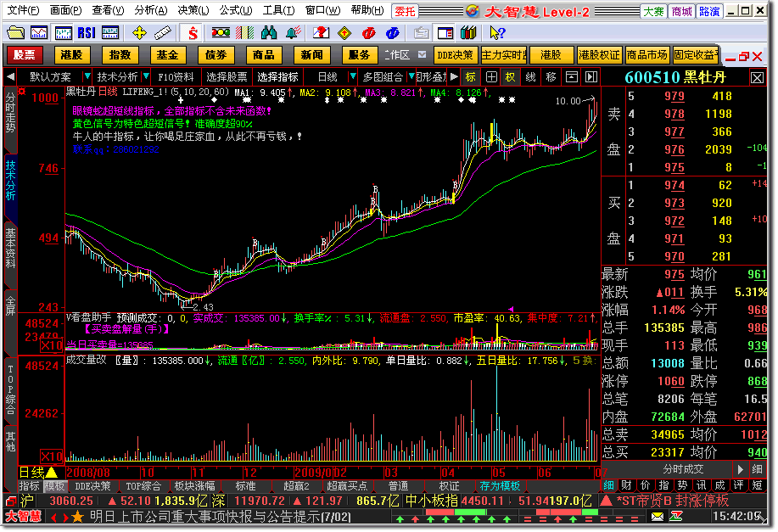Click the chart with question mark icon
This screenshot has height=532, width=778.
click(321, 33)
